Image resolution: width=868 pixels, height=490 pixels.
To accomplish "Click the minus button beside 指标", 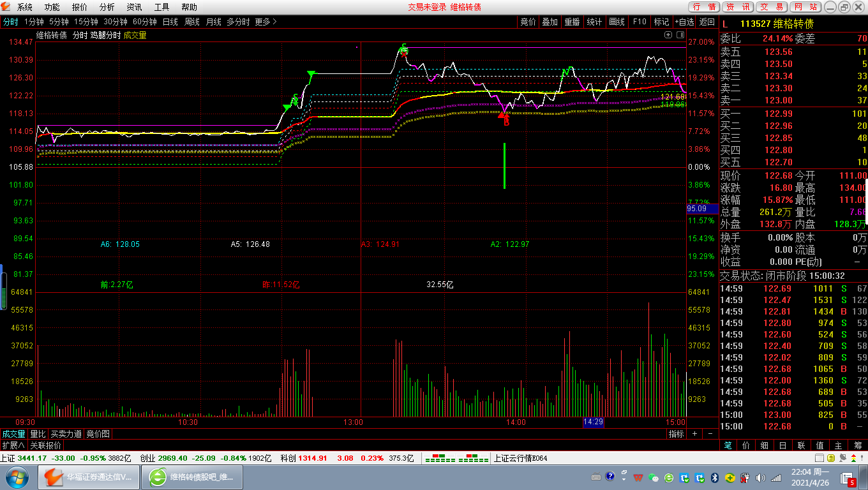I will (x=710, y=434).
